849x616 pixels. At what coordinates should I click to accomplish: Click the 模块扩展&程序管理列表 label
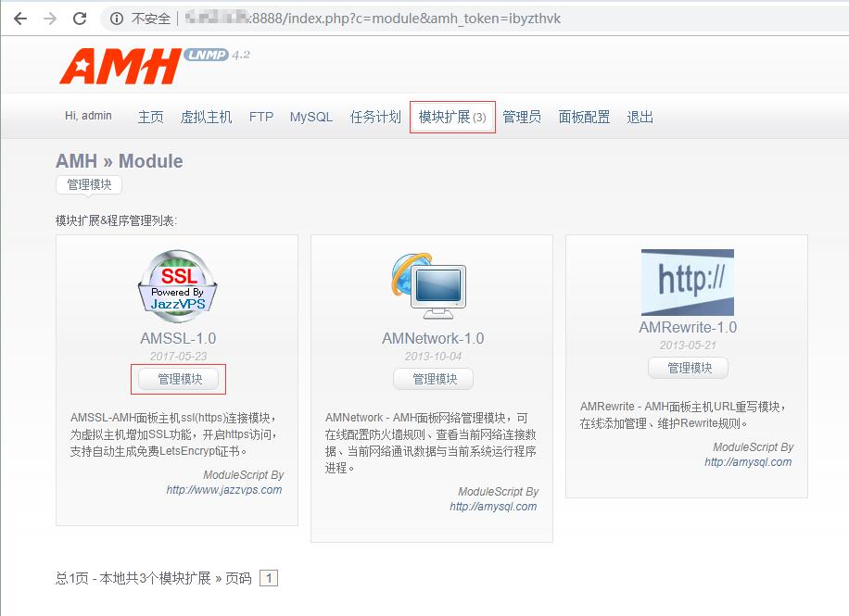point(117,220)
